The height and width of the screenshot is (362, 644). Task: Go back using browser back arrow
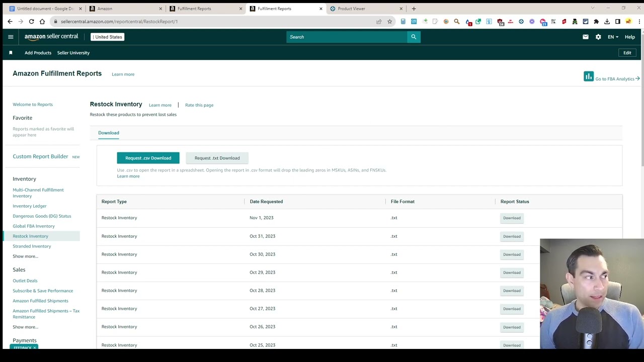[10, 22]
